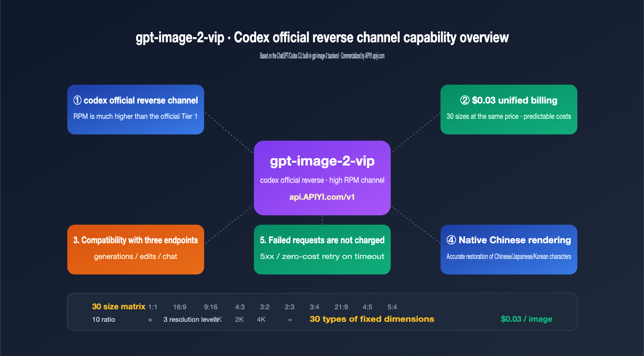The height and width of the screenshot is (356, 644).
Task: Click the 2K resolution value
Action: (x=239, y=319)
